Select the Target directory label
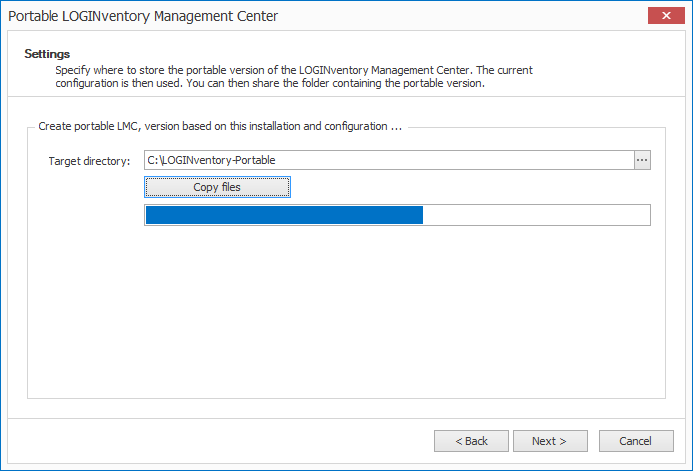The height and width of the screenshot is (471, 693). pos(89,161)
